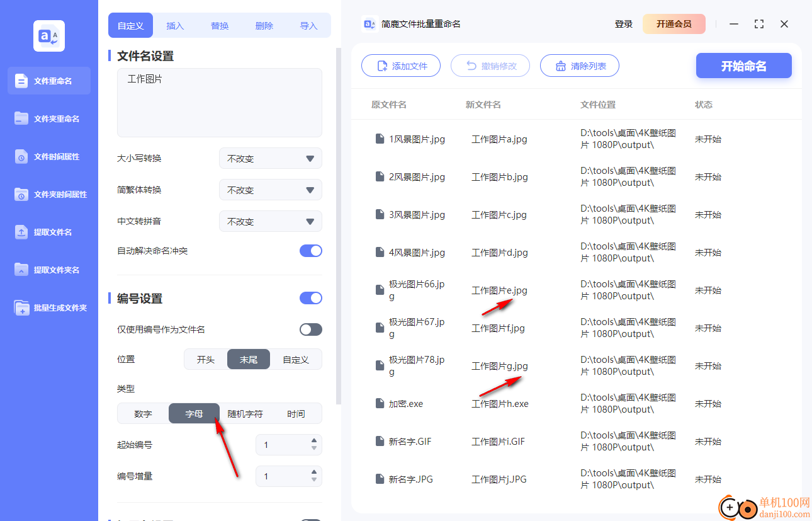Choose 字母 numbering type
This screenshot has width=812, height=521.
pyautogui.click(x=194, y=414)
